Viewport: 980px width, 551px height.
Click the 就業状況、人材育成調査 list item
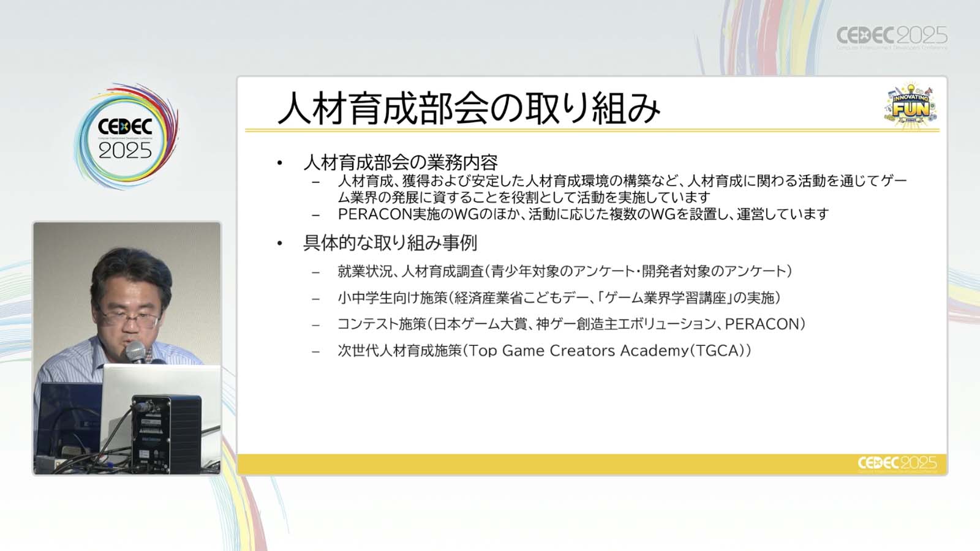point(564,271)
